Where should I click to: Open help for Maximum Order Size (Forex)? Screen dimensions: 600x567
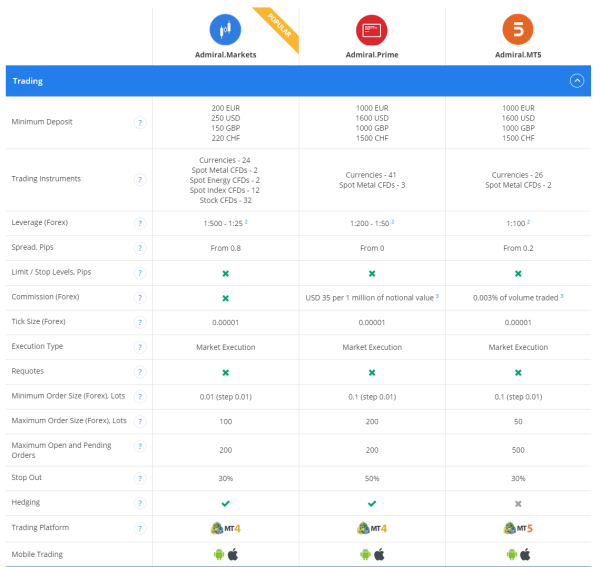point(140,421)
